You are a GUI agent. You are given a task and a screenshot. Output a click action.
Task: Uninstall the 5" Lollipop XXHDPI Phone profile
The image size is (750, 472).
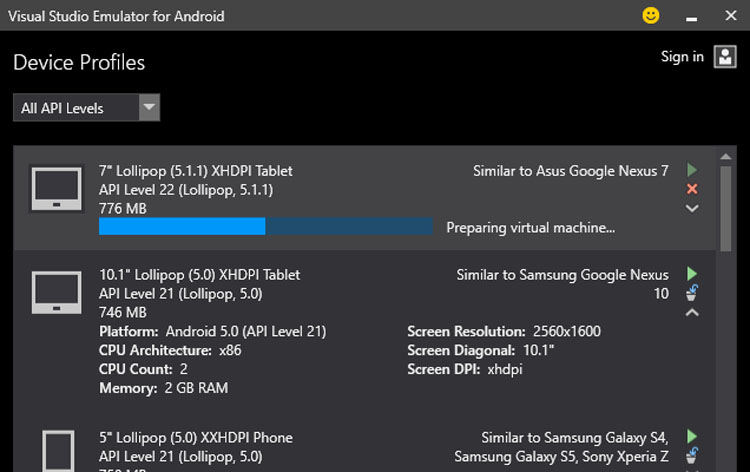[692, 455]
